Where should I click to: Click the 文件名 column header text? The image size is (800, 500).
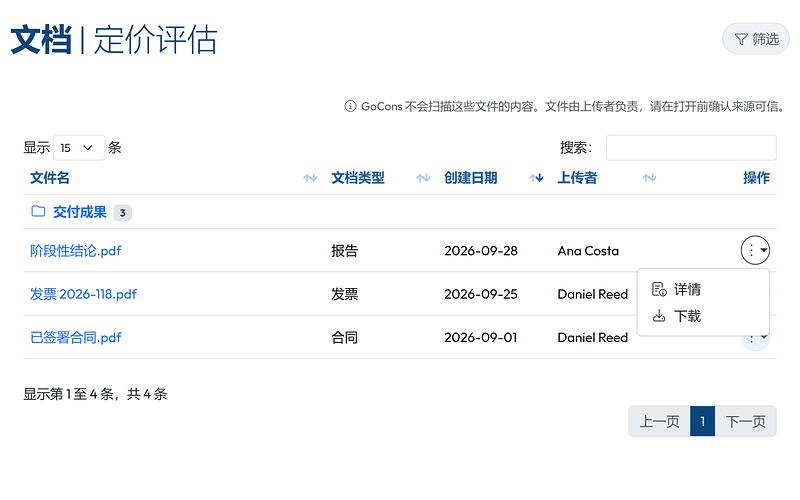49,178
